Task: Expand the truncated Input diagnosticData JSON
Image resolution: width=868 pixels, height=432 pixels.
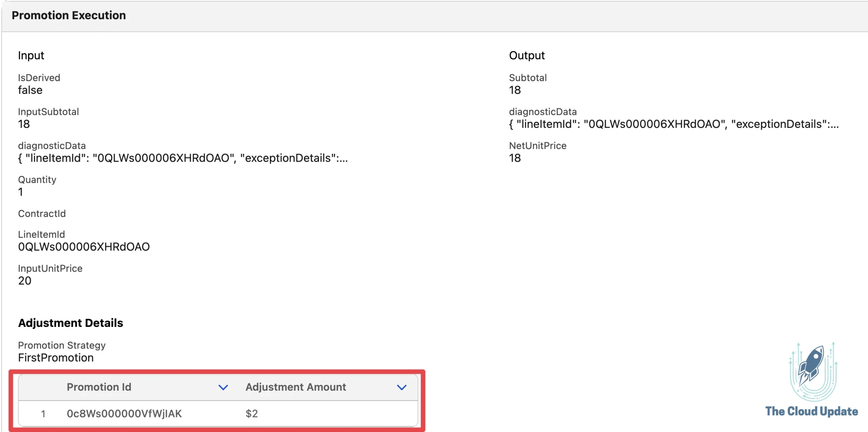Action: 183,158
